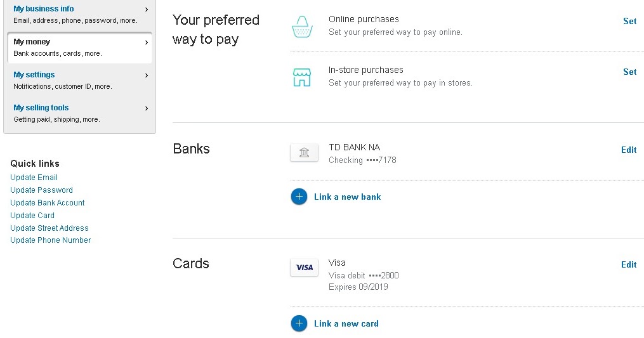644x338 pixels.
Task: Edit the Visa debit card
Action: [x=629, y=264]
